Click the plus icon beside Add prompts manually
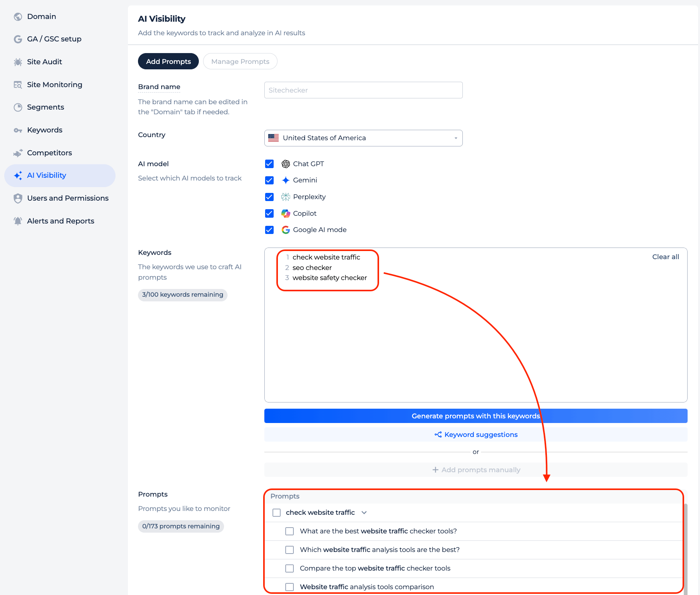 (435, 470)
